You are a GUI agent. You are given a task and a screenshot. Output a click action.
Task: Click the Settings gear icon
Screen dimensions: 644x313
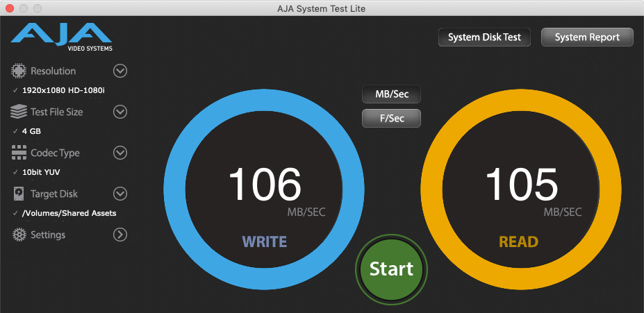click(x=19, y=235)
